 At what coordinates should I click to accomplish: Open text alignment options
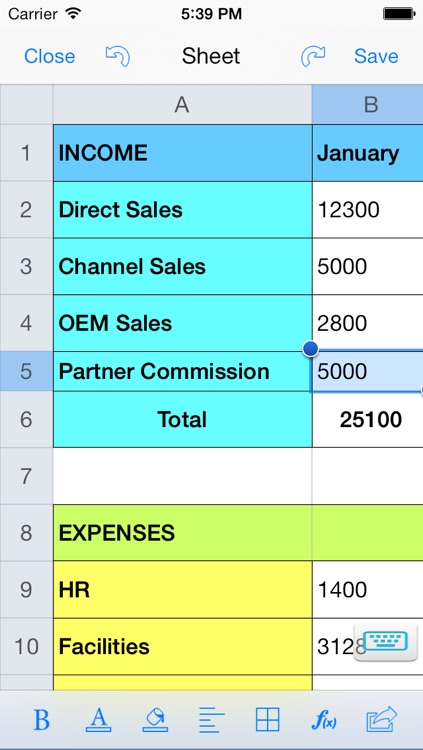(211, 720)
